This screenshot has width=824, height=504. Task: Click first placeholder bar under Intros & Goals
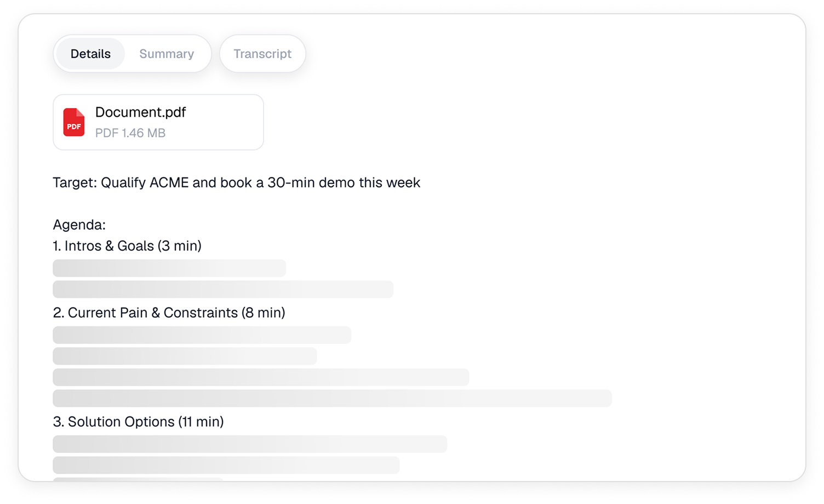click(169, 268)
